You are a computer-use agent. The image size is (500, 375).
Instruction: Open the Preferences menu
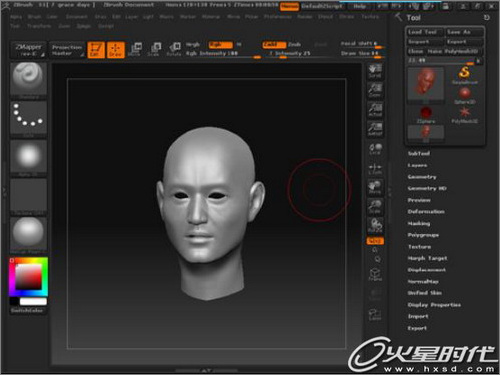pyautogui.click(x=278, y=17)
